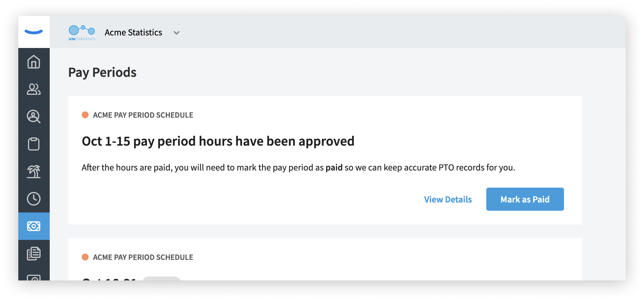
Task: Click View Details for Oct 1-15
Action: pyautogui.click(x=448, y=199)
